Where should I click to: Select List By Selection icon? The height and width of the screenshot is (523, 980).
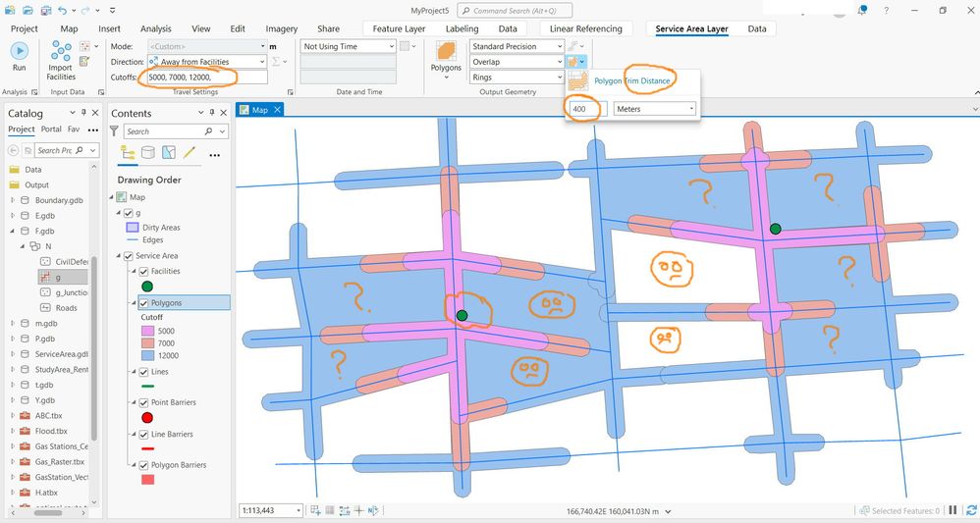click(169, 152)
